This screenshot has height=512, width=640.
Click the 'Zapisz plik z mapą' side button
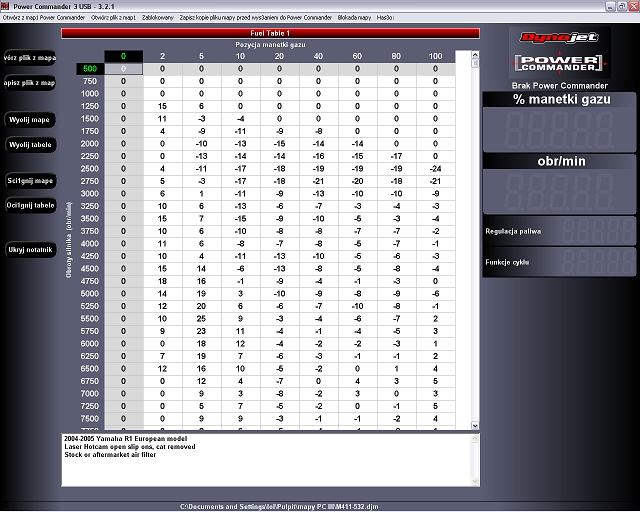click(30, 82)
